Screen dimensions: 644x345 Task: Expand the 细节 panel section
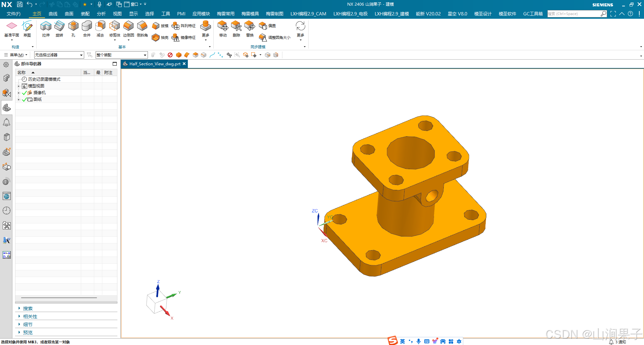tap(28, 325)
